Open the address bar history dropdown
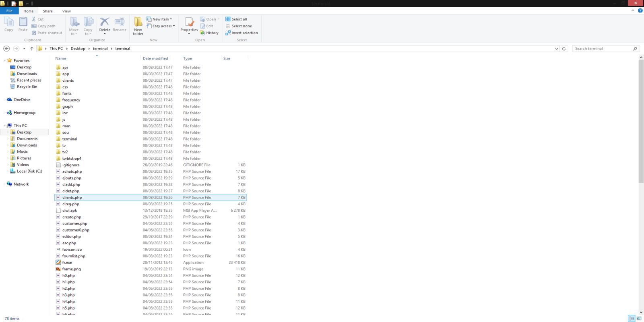Viewport: 644px width, 322px height. [556, 49]
